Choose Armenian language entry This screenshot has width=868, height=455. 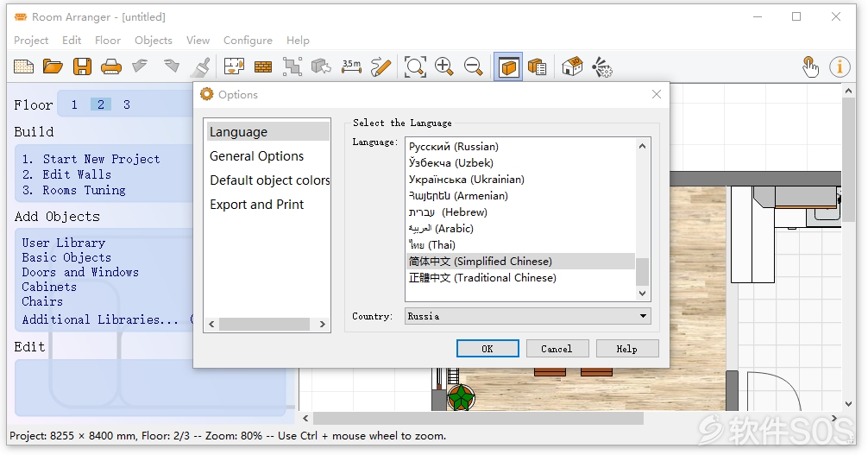coord(521,196)
